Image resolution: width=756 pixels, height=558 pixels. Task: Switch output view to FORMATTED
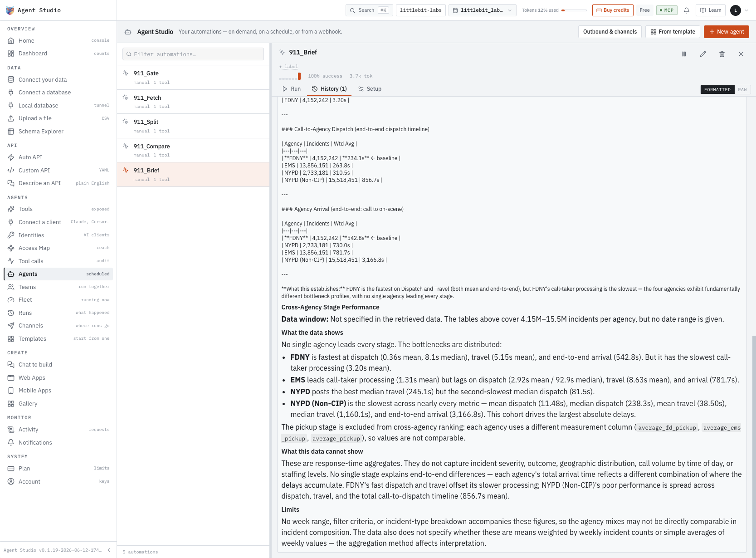(x=717, y=90)
